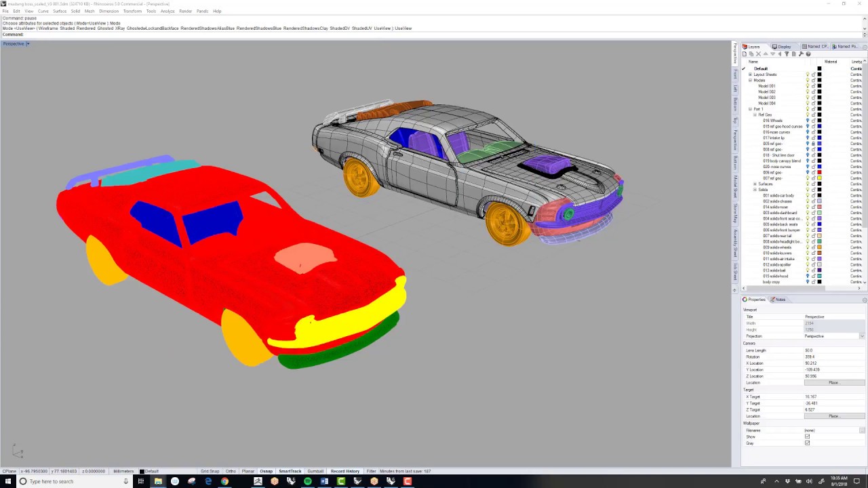Screen dimensions: 868x488
Task: Delete layer using the X icon
Action: click(x=758, y=54)
